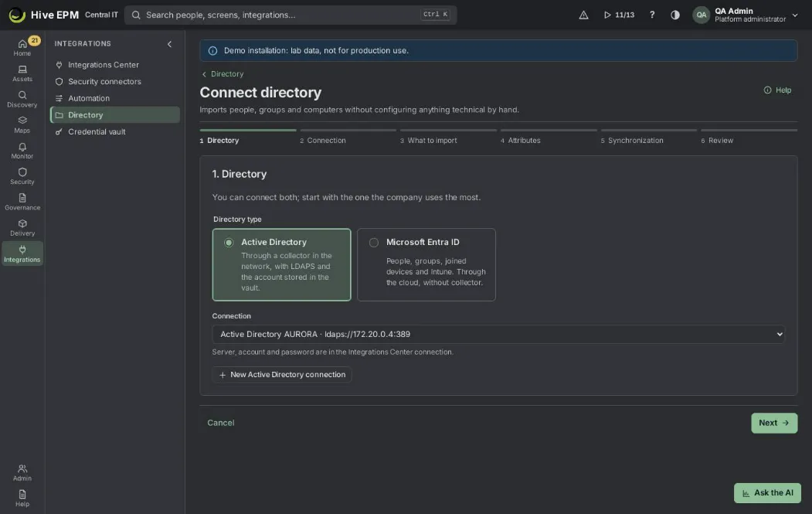Jump to the 2 Connection wizard step
812x514 pixels.
point(348,138)
